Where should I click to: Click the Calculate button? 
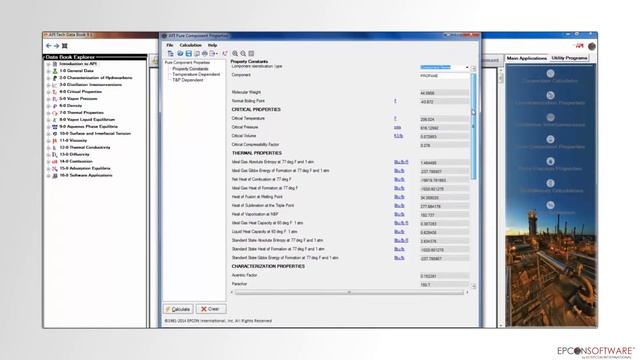tap(178, 309)
